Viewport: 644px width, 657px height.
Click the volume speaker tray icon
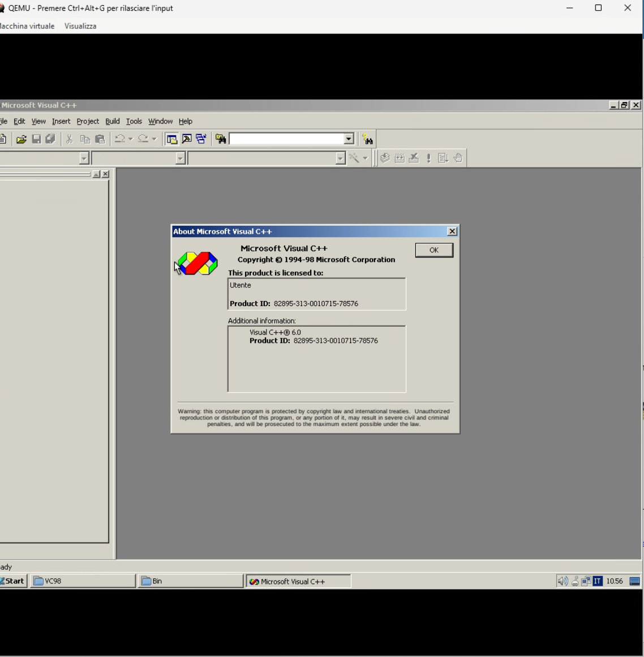click(563, 581)
